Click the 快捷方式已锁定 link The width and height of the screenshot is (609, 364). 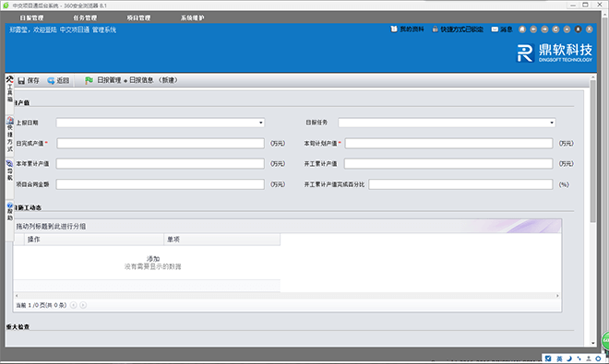(461, 29)
